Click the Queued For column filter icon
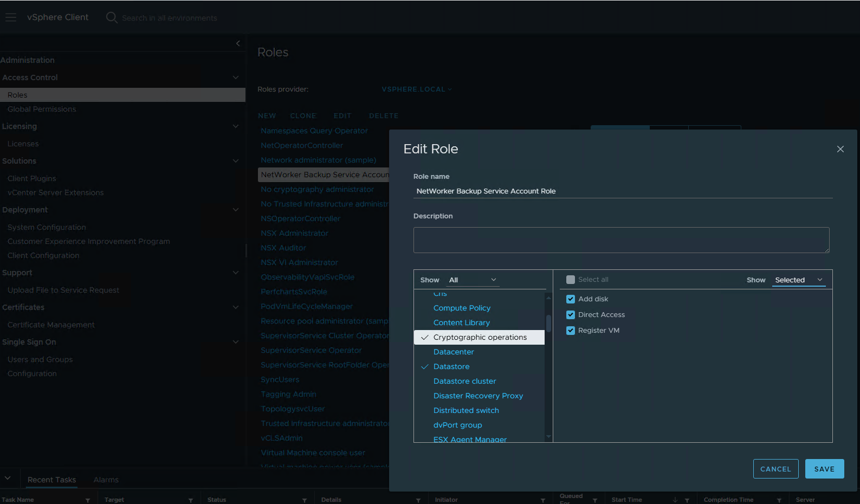Viewport: 860px width, 504px height. click(595, 500)
